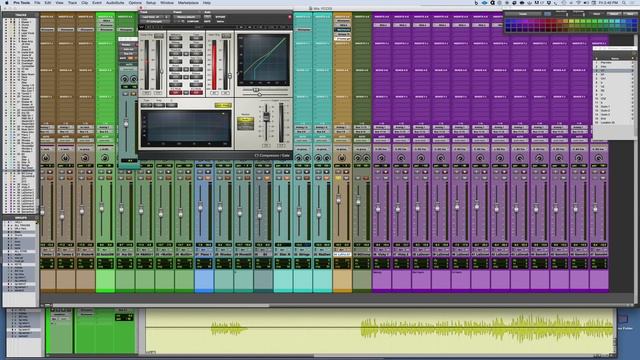The width and height of the screenshot is (640, 360).
Task: Click the Bypass button in plugin header
Action: [x=220, y=17]
